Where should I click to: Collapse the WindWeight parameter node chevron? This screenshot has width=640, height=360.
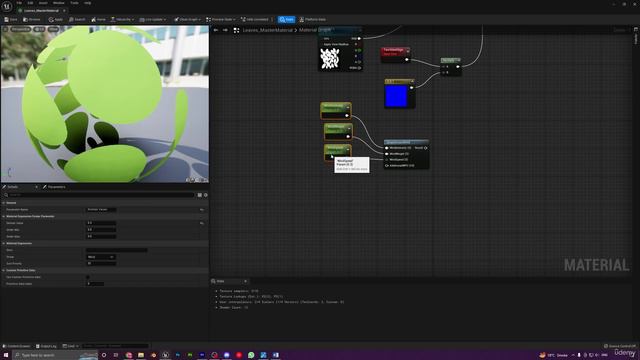coord(349,129)
